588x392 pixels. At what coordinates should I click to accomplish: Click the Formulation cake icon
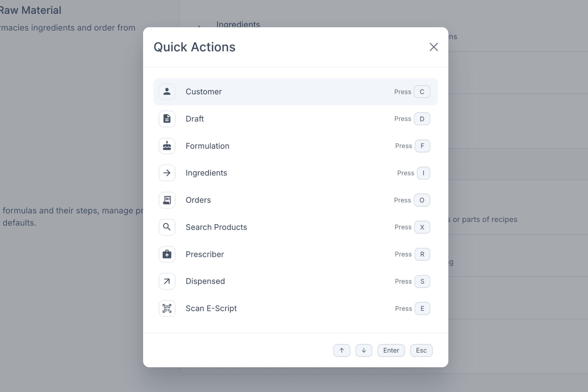[x=167, y=146]
